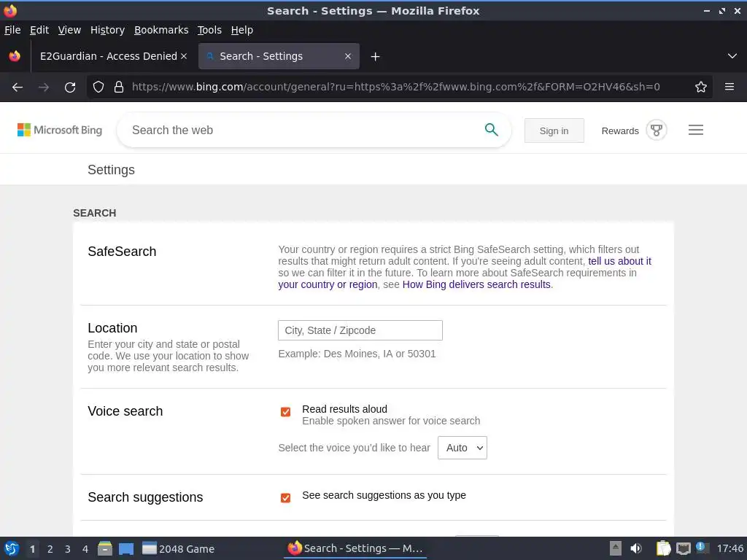Open a new tab with the plus button

click(x=376, y=57)
